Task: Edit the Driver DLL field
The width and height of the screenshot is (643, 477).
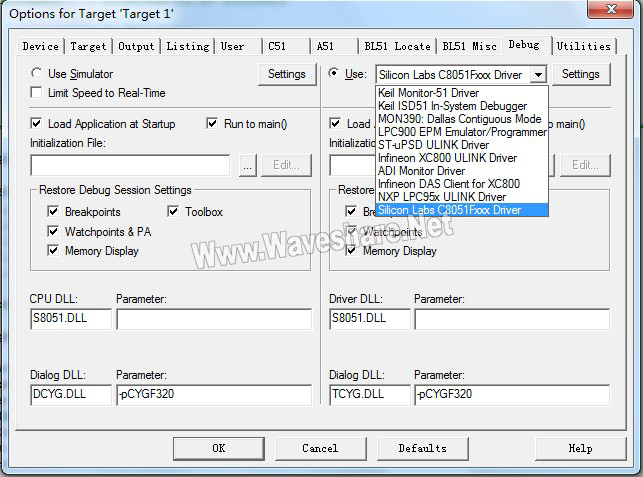Action: click(369, 319)
